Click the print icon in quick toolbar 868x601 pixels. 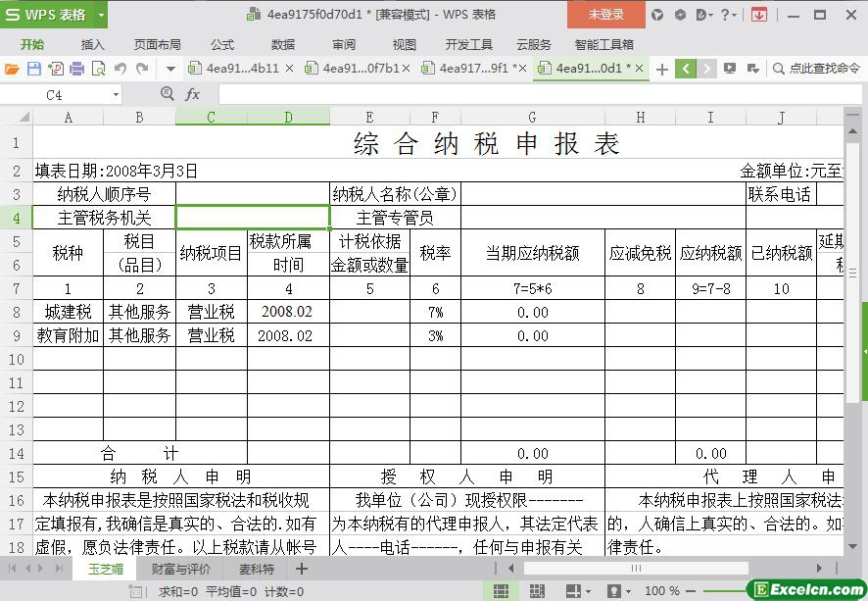tap(76, 69)
